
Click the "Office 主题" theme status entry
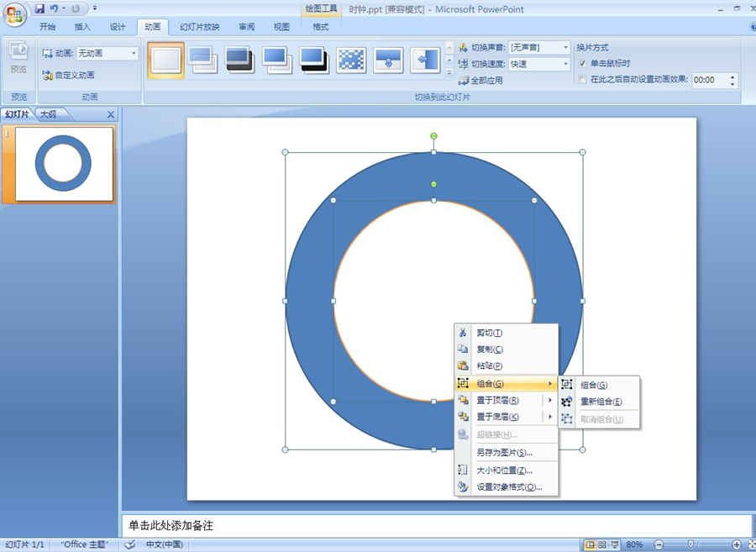click(83, 544)
